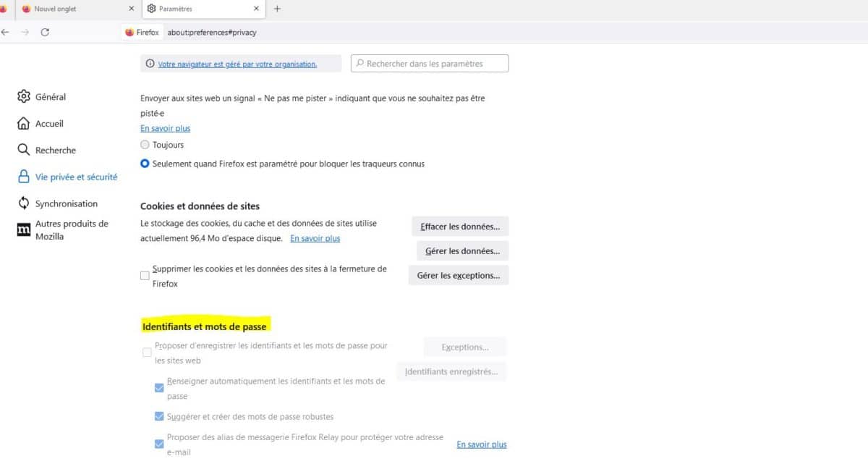Click the Mozilla logo for Autres produits
The width and height of the screenshot is (868, 464).
24,230
